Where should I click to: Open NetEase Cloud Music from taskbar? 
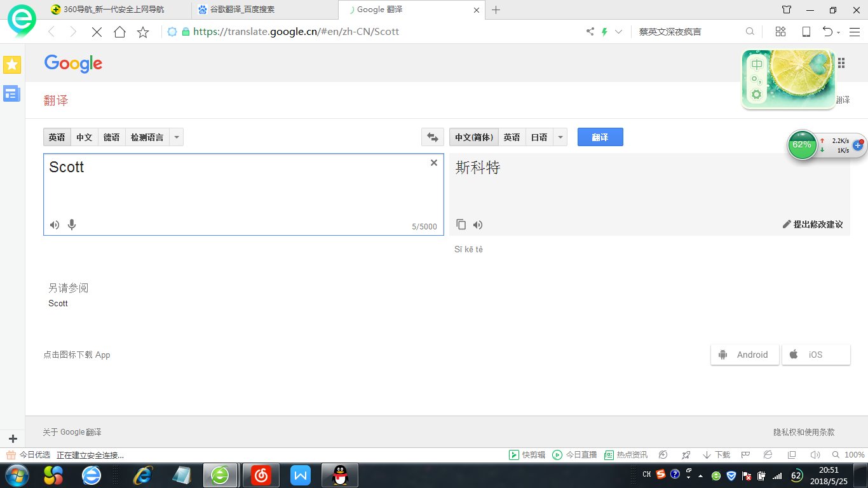click(261, 475)
